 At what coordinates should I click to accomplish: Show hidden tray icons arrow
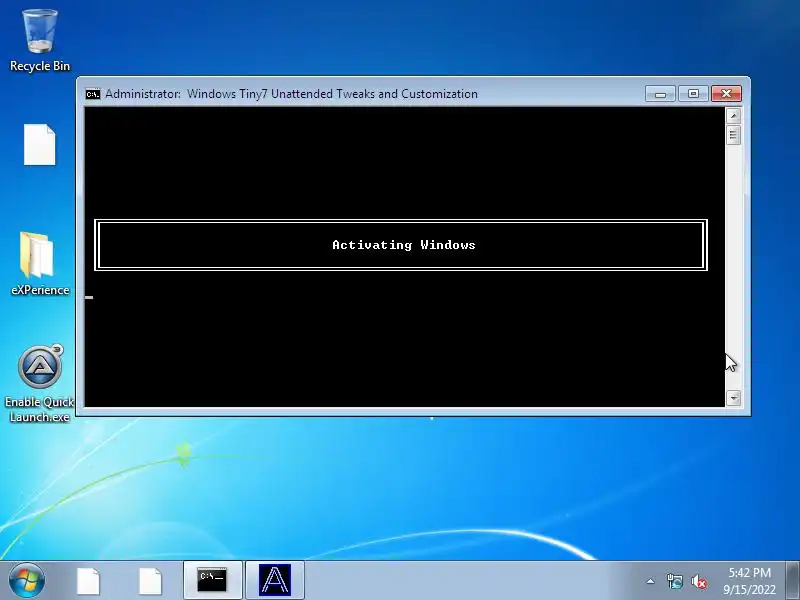coord(650,581)
